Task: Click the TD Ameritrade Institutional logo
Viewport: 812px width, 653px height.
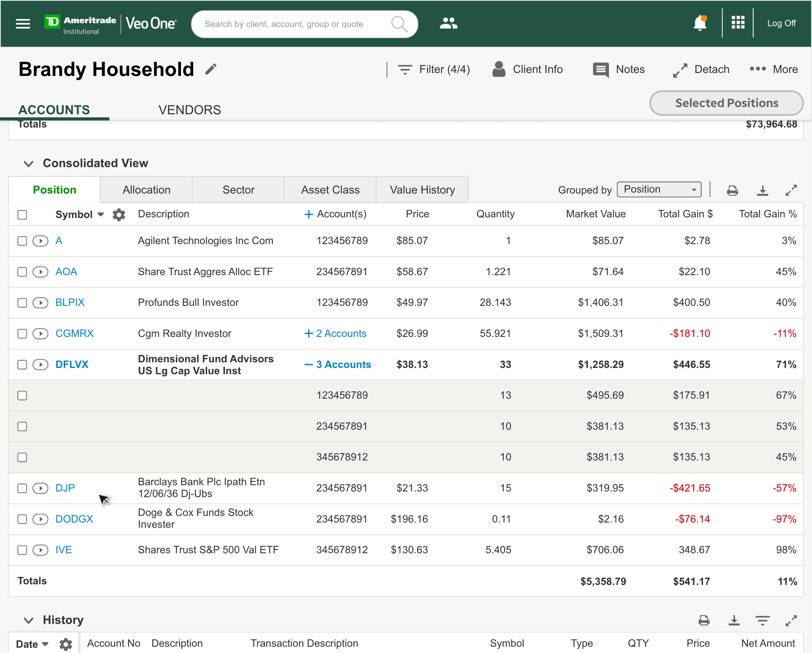Action: (x=80, y=25)
